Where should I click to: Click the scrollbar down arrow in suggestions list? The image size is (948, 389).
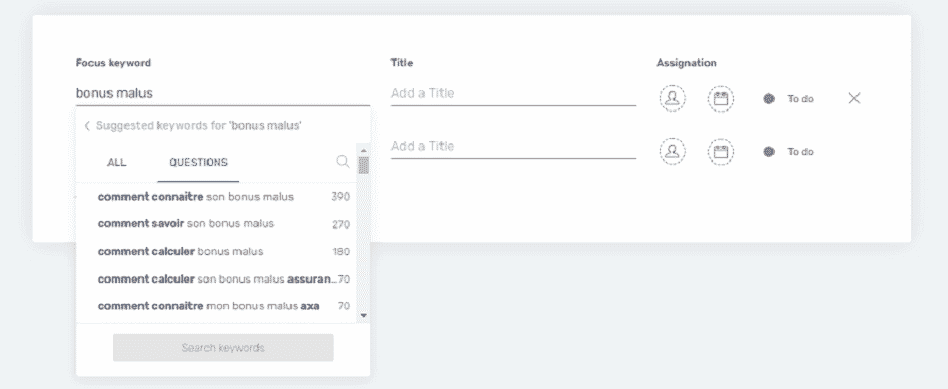click(x=363, y=315)
